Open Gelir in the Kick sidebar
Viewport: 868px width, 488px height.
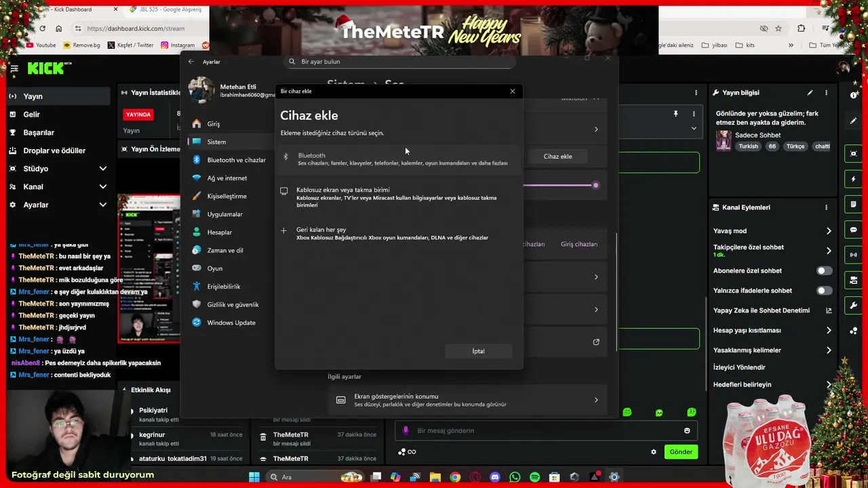pyautogui.click(x=58, y=115)
